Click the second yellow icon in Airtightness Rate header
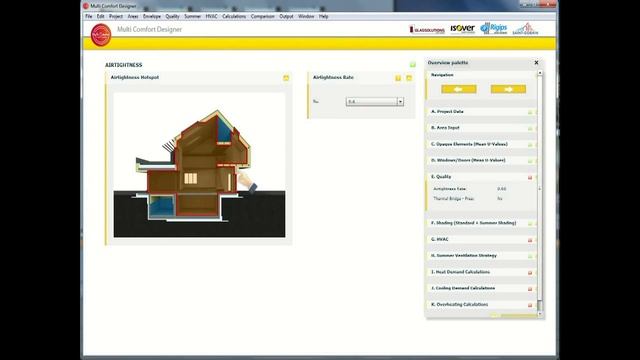 tap(409, 78)
